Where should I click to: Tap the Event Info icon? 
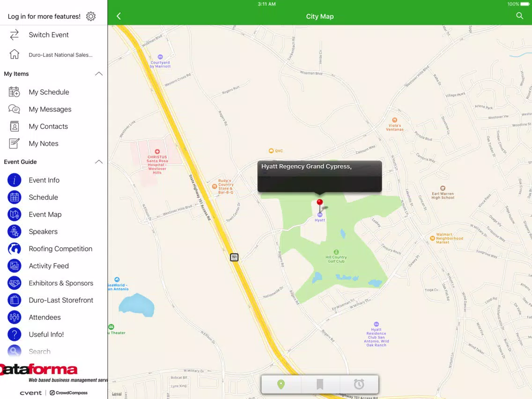point(14,180)
